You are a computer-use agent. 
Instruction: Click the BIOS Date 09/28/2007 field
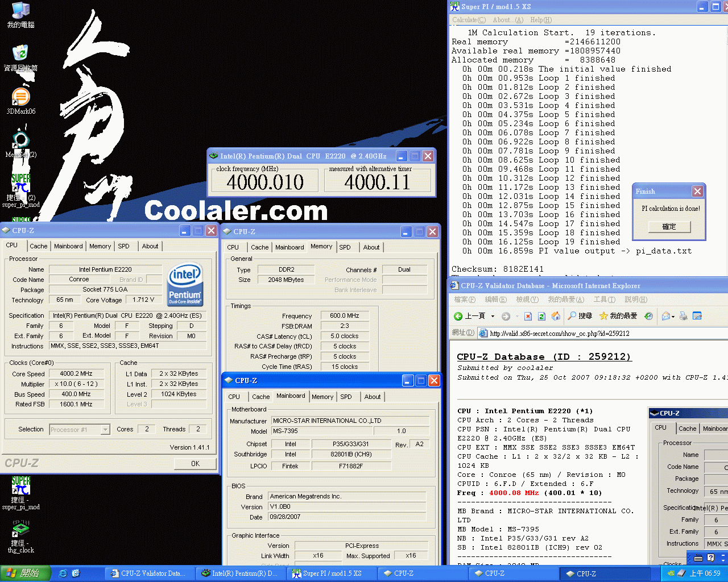pos(347,517)
